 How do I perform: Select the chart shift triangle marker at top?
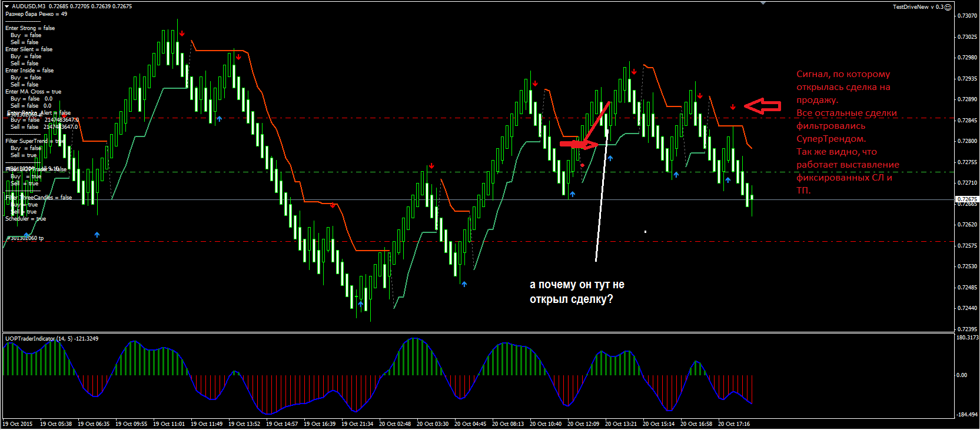pyautogui.click(x=763, y=4)
